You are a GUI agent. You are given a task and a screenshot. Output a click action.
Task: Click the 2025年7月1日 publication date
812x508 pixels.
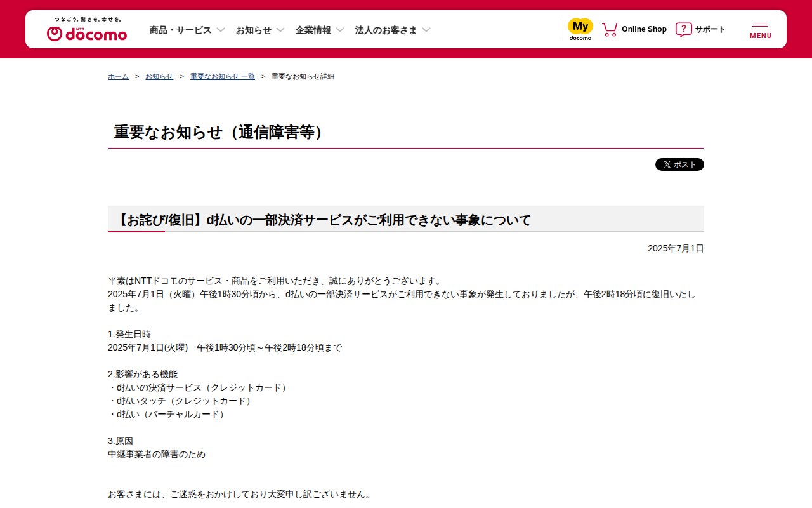(676, 248)
